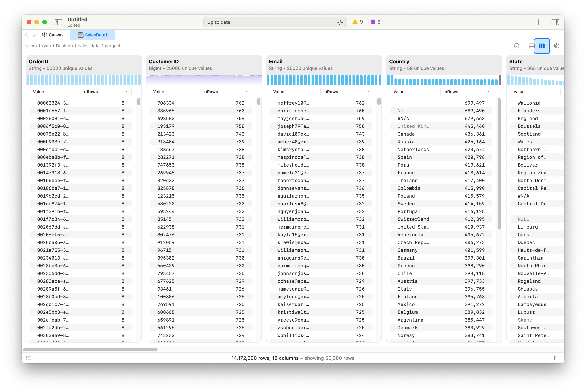Click the ryan breadcrumb segment
The image size is (586, 392).
click(x=46, y=46)
